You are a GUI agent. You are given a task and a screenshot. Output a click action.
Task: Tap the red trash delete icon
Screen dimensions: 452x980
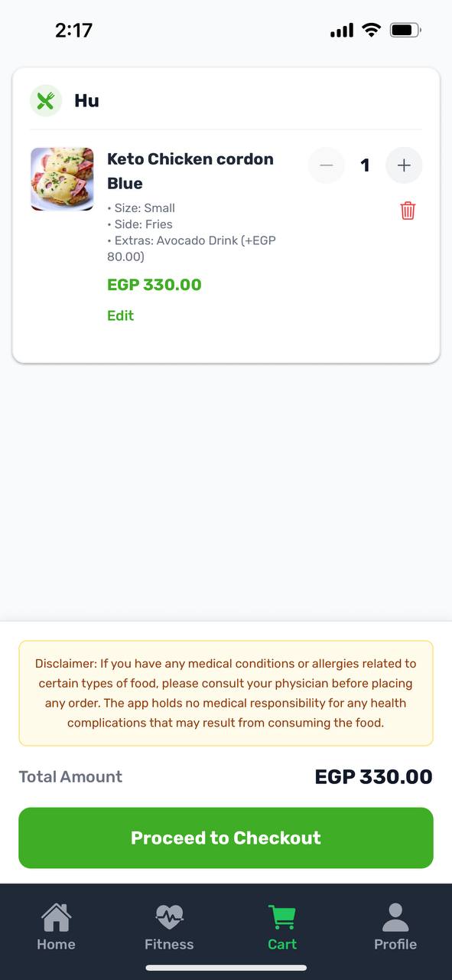[x=408, y=211]
